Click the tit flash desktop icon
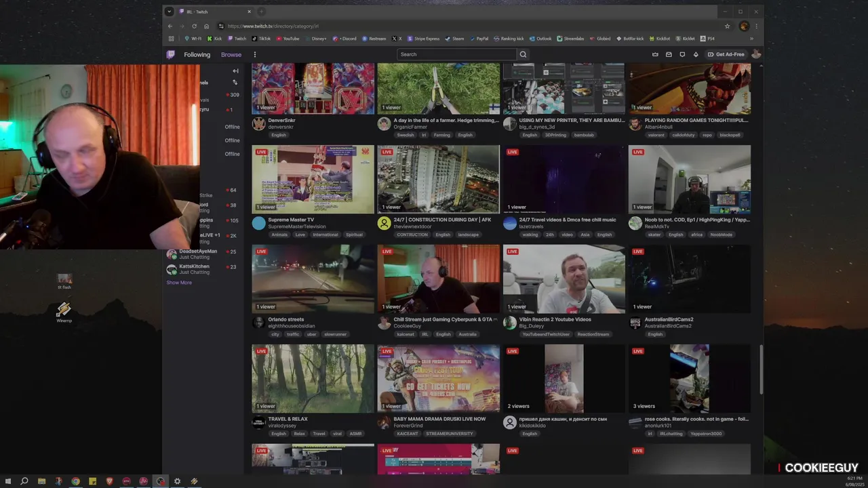868x488 pixels. point(64,281)
